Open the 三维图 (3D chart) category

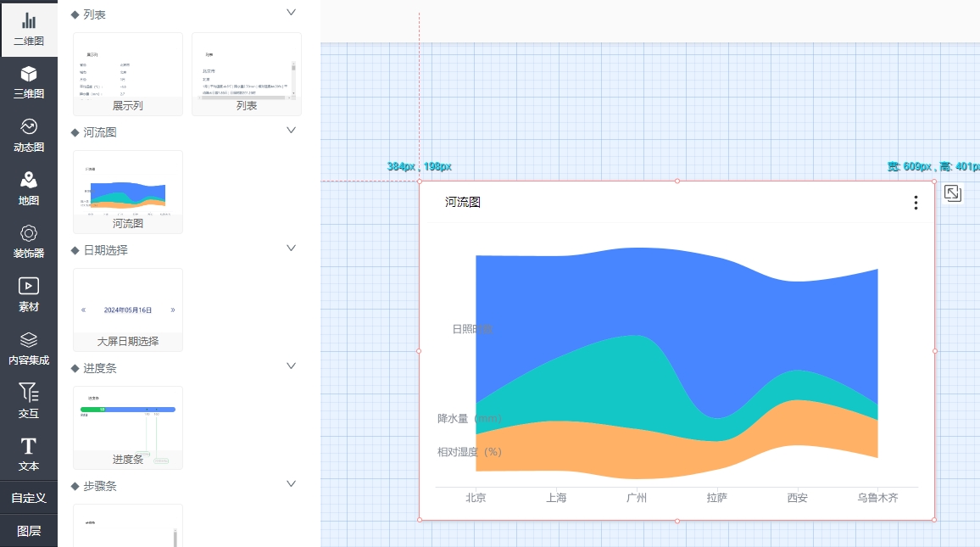click(x=29, y=82)
